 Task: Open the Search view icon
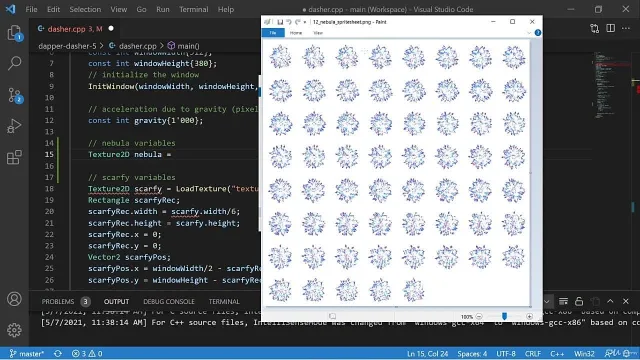14,63
